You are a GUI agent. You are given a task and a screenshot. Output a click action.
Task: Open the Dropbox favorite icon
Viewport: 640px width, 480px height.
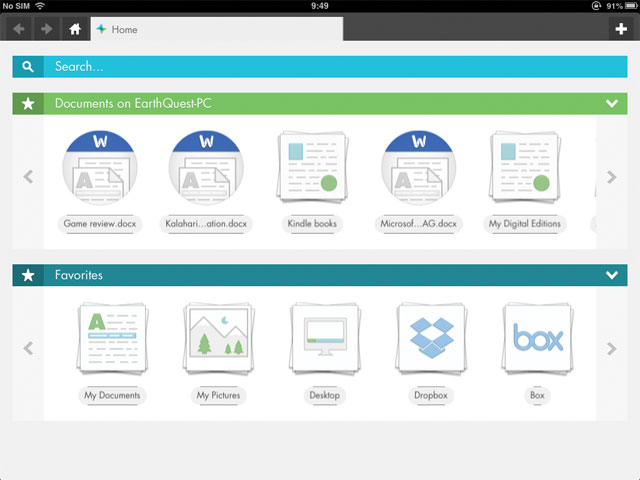coord(431,341)
